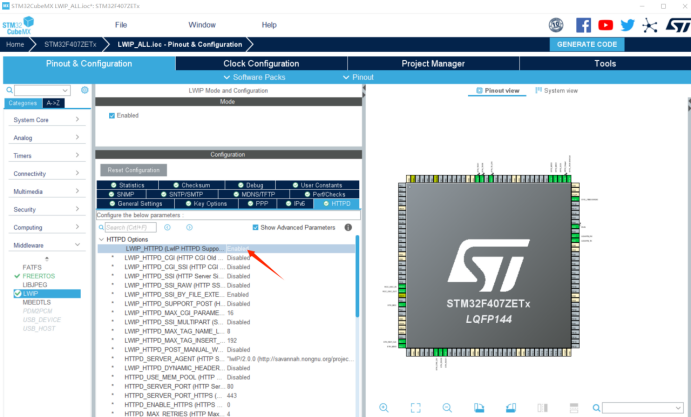Viewport: 691px width, 417px height.
Task: Click the ST community network icon
Action: click(x=650, y=25)
